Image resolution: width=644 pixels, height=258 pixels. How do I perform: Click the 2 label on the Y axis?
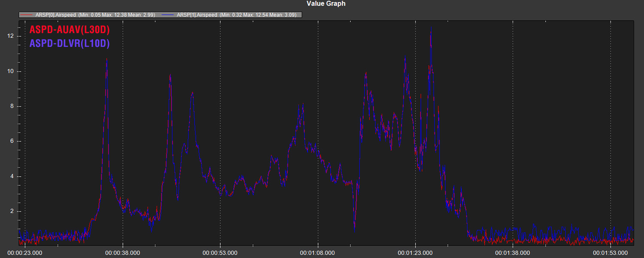point(13,212)
